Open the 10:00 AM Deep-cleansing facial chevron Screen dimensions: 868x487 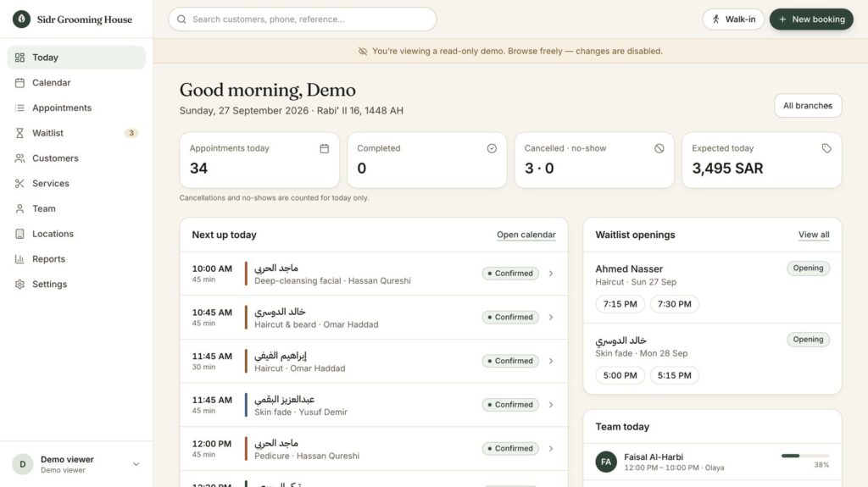coord(551,274)
